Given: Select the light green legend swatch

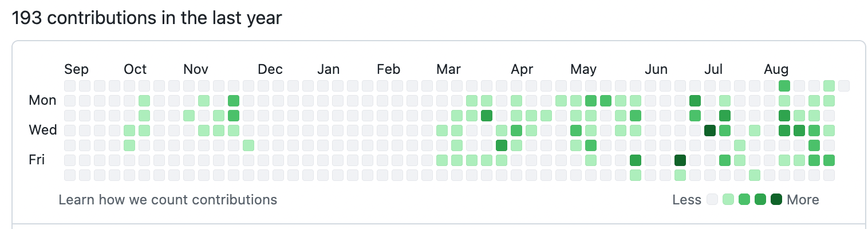Looking at the screenshot, I should (x=728, y=200).
